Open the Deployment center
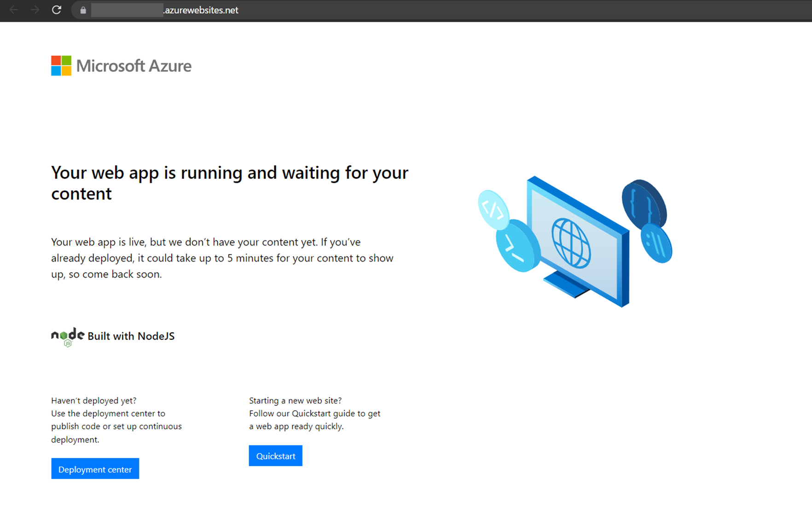Screen dimensions: 812x518 point(95,469)
